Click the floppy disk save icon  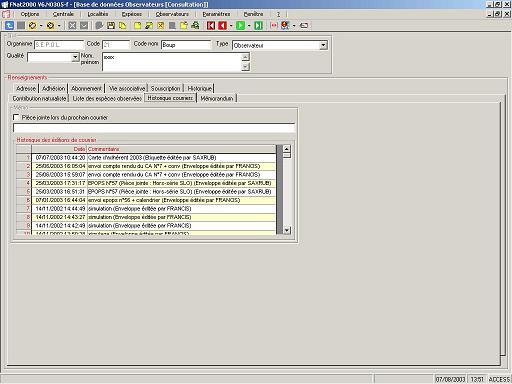111,25
